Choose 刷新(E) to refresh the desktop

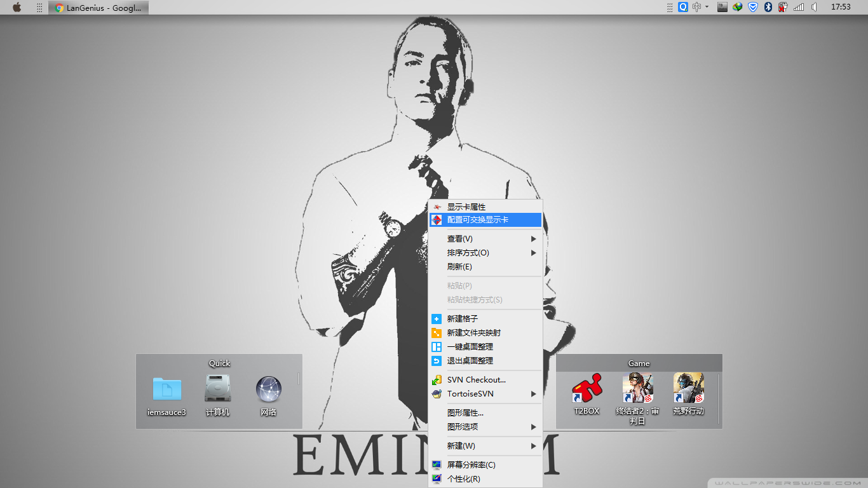tap(485, 267)
